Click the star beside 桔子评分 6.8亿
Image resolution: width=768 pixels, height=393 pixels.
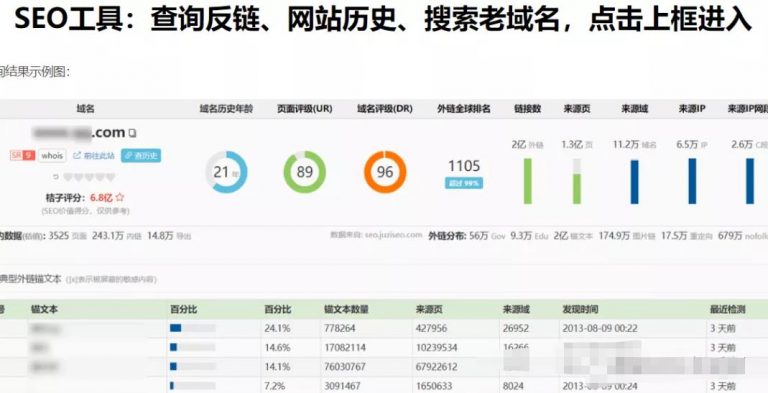(120, 197)
